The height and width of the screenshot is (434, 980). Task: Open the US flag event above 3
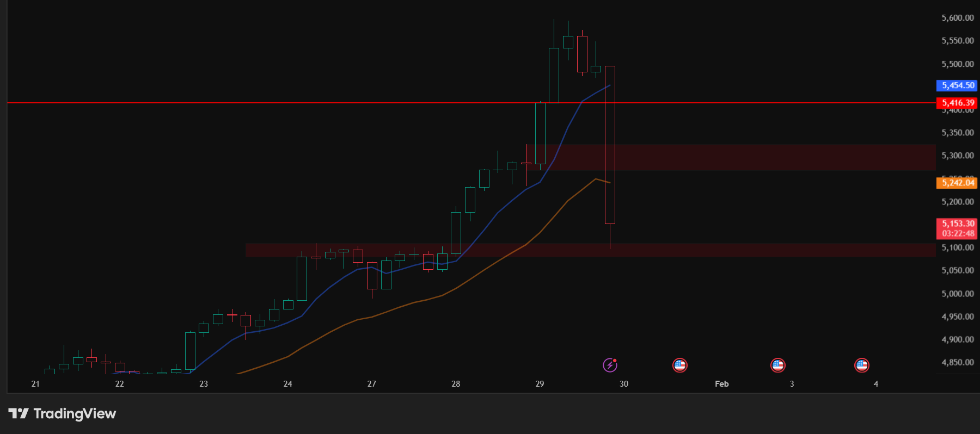click(777, 365)
